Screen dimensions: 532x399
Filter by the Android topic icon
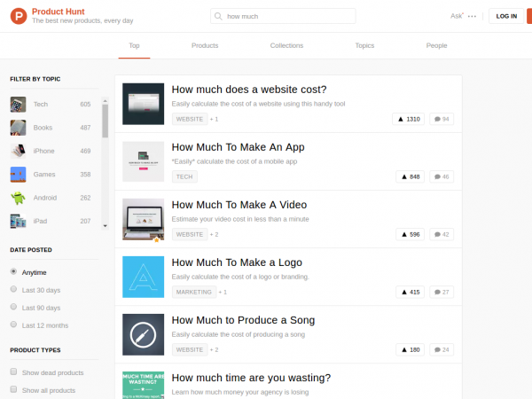coord(18,198)
